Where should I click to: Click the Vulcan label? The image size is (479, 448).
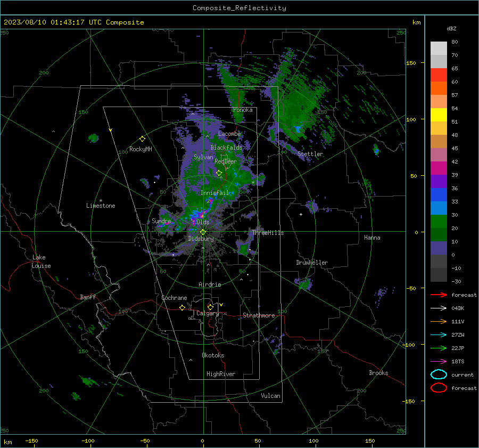tap(270, 396)
